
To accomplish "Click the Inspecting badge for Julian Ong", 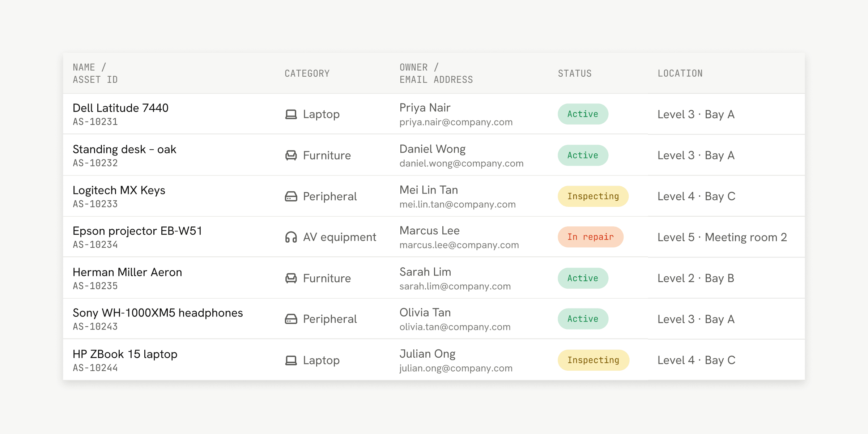I will (593, 360).
